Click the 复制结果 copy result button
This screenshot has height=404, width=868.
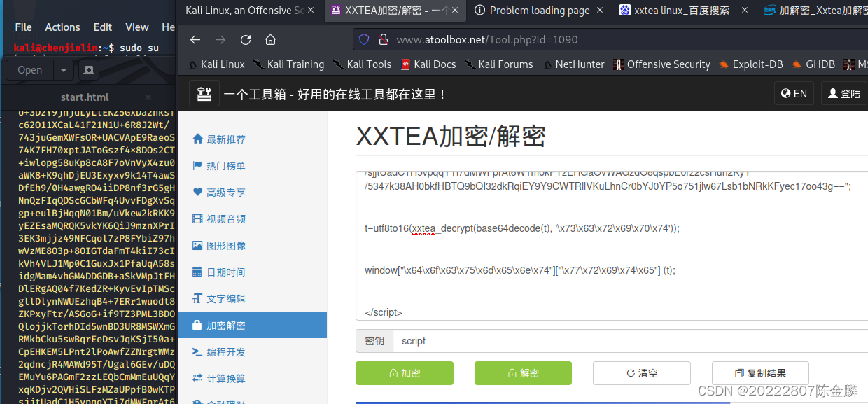[x=760, y=373]
